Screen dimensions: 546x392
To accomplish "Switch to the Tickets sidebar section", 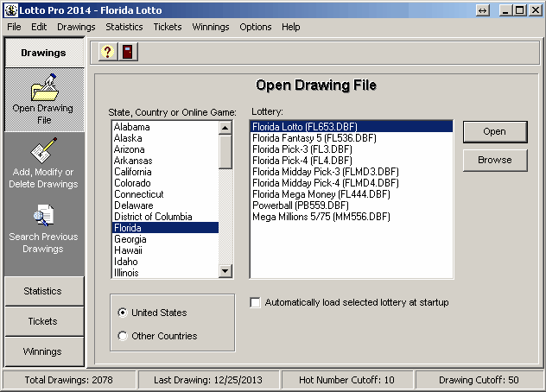I will click(x=44, y=321).
